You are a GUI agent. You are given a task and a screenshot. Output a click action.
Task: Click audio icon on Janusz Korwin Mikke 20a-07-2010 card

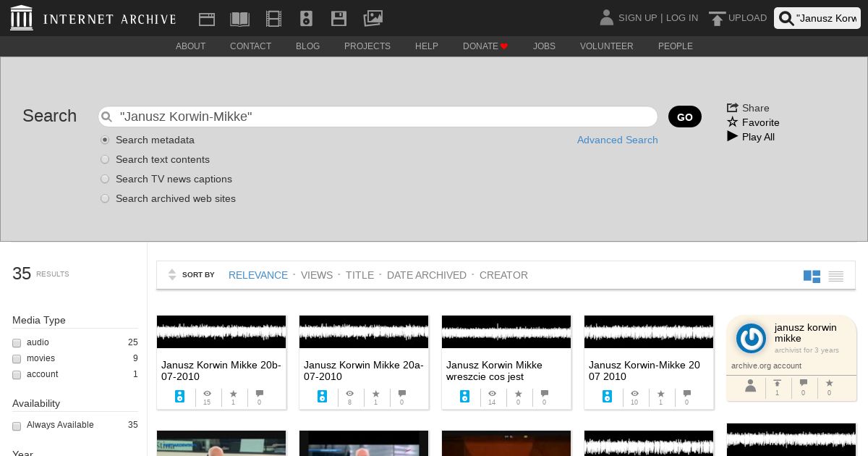323,397
